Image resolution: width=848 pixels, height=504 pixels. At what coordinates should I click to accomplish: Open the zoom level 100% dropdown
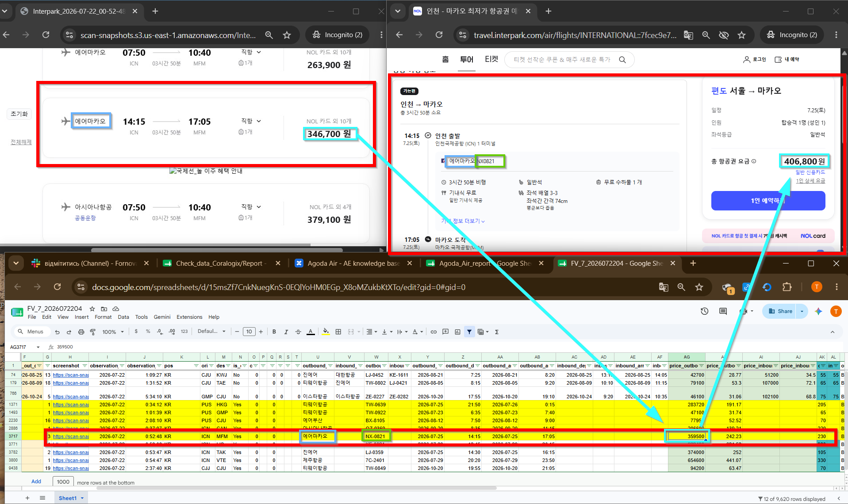tap(113, 332)
